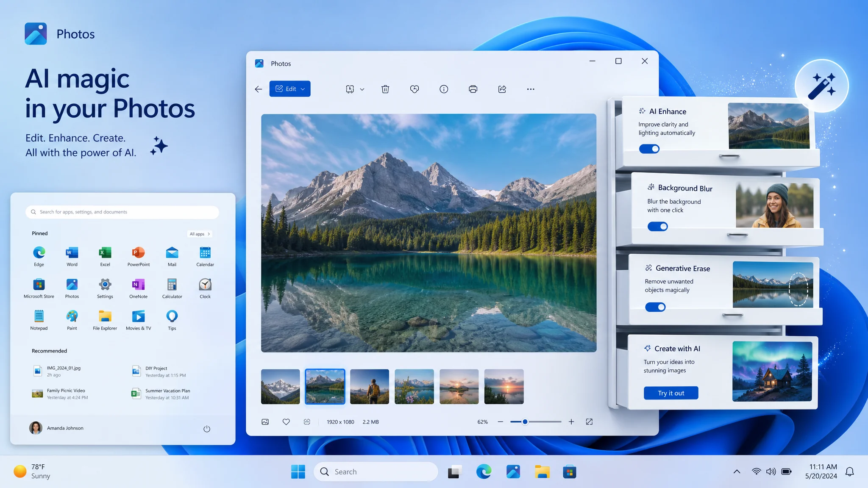This screenshot has height=488, width=868.
Task: Click the taskbar Search box
Action: click(376, 471)
